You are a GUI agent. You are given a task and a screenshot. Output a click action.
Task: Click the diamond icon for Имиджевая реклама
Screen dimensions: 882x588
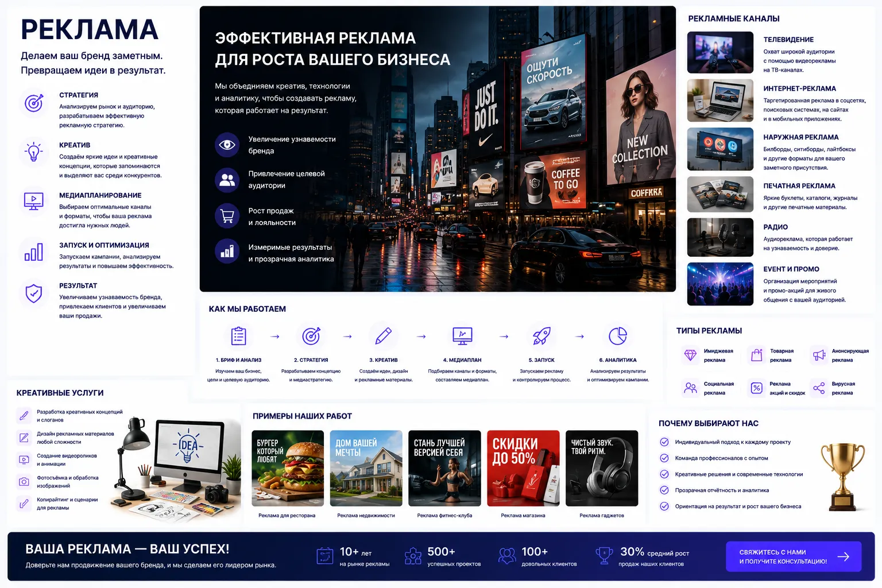click(x=690, y=355)
